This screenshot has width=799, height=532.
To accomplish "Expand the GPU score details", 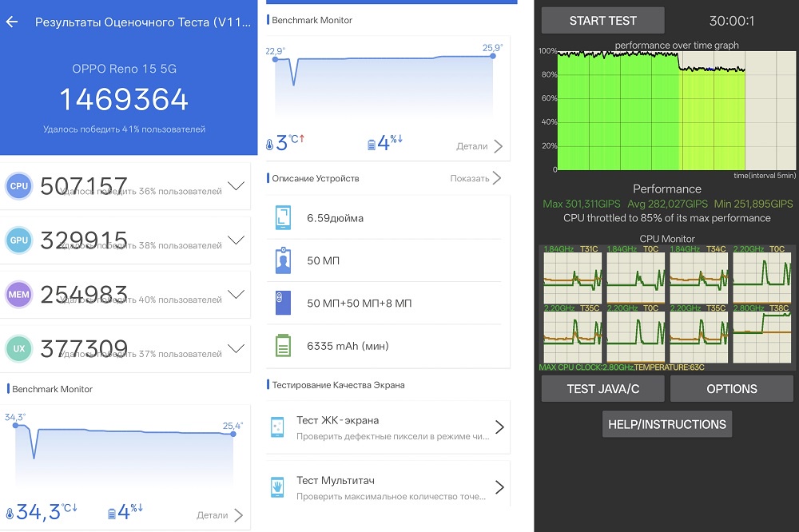I will (x=236, y=240).
